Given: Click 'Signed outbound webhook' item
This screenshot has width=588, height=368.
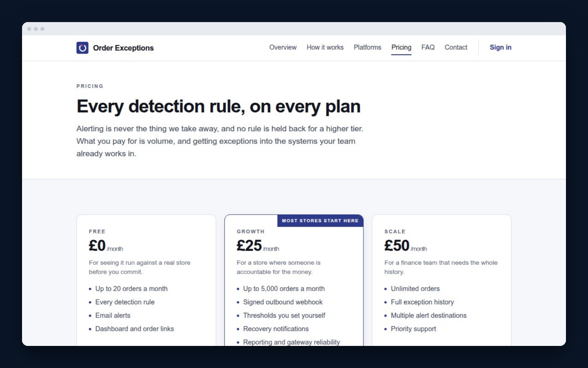Looking at the screenshot, I should click(283, 302).
